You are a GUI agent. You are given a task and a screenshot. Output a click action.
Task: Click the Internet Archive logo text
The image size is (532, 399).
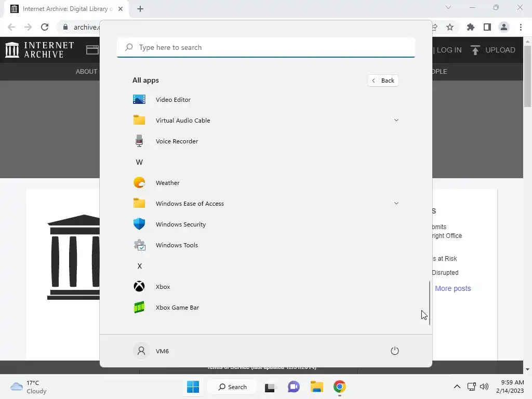pyautogui.click(x=49, y=50)
